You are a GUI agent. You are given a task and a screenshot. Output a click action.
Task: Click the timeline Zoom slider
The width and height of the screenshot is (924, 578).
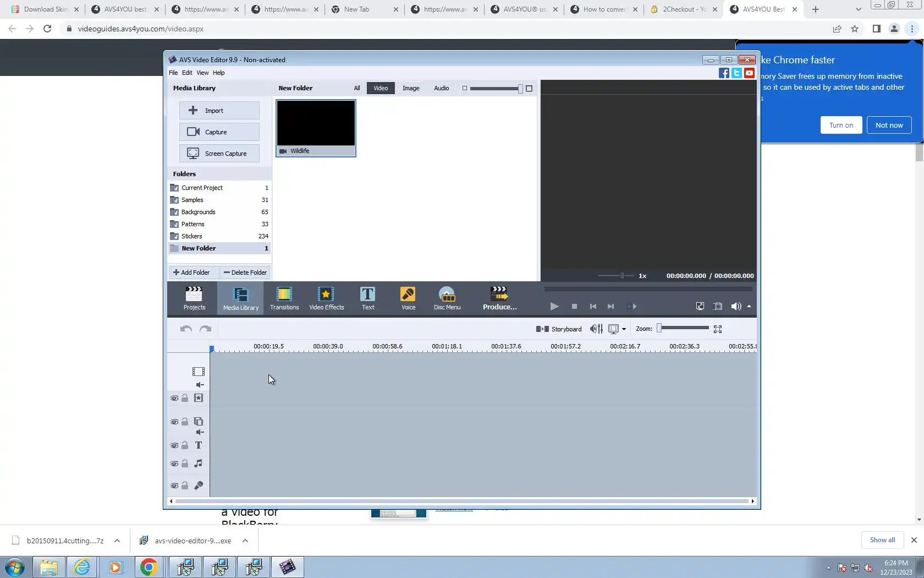point(683,328)
